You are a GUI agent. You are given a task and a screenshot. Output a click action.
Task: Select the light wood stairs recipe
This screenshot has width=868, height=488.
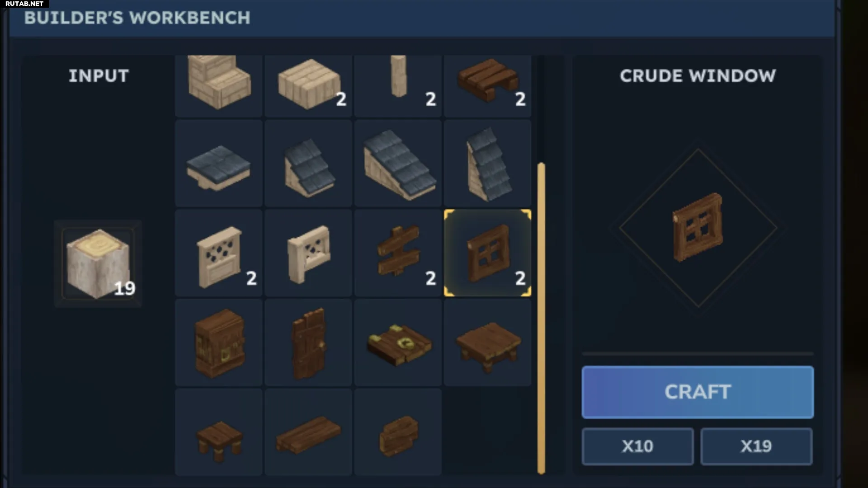219,86
